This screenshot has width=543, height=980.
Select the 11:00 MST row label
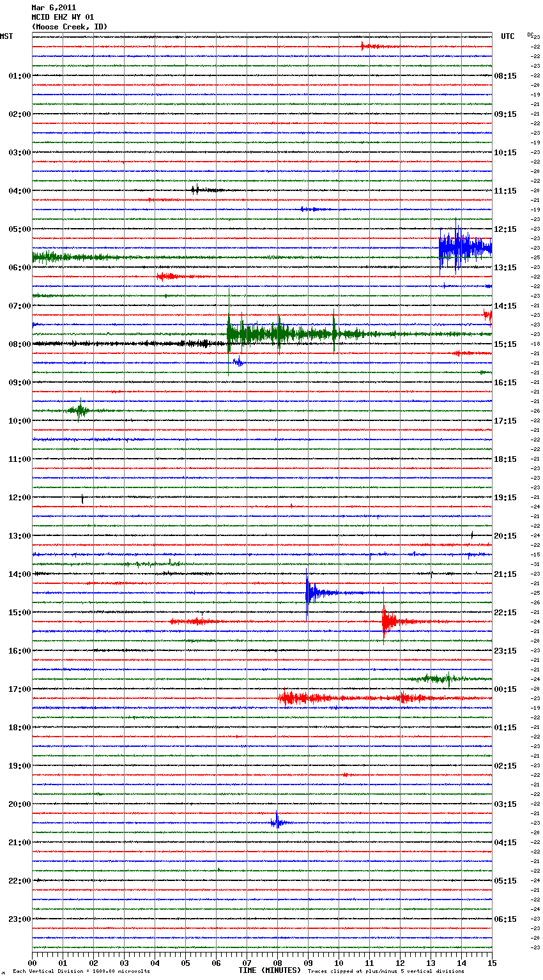point(20,459)
